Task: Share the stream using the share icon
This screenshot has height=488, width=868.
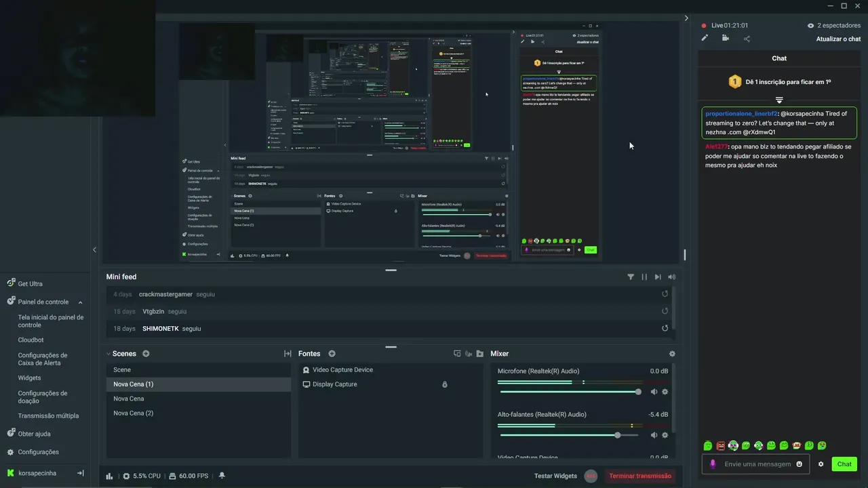Action: 747,39
